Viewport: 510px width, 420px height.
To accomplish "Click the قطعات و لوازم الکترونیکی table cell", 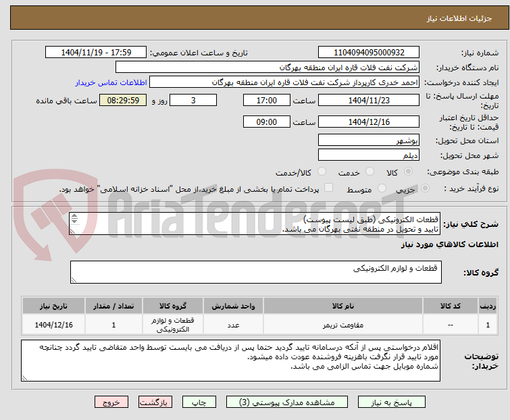I will (x=173, y=325).
